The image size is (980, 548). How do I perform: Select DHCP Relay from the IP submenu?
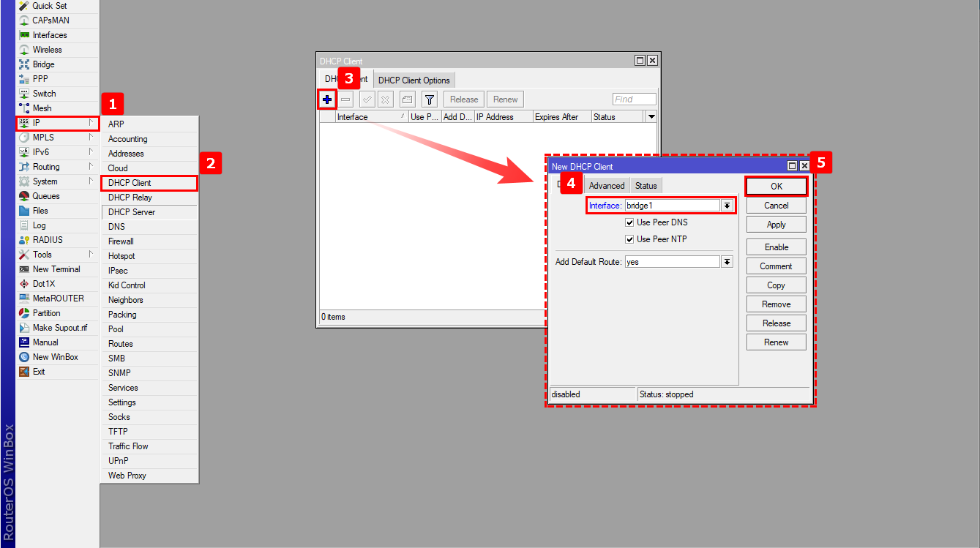(132, 197)
